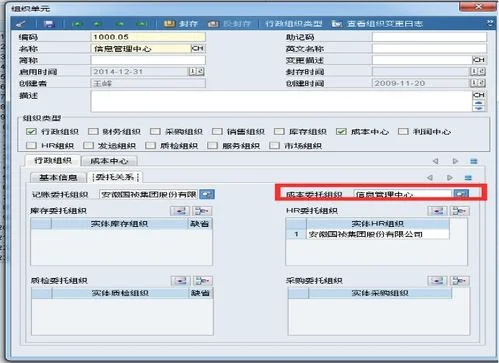499x363 pixels.
Task: Open tab list icon in 行政组织 tab row
Action: (x=474, y=161)
